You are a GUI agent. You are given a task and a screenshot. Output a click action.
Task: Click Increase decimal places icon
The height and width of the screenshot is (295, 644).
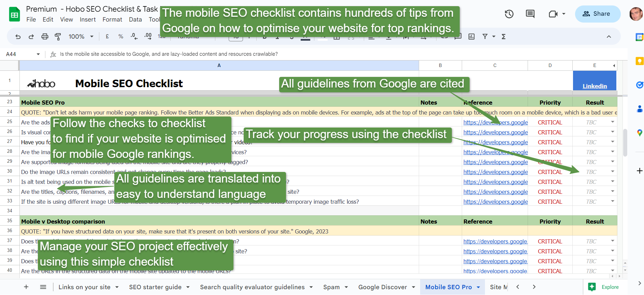(x=148, y=36)
